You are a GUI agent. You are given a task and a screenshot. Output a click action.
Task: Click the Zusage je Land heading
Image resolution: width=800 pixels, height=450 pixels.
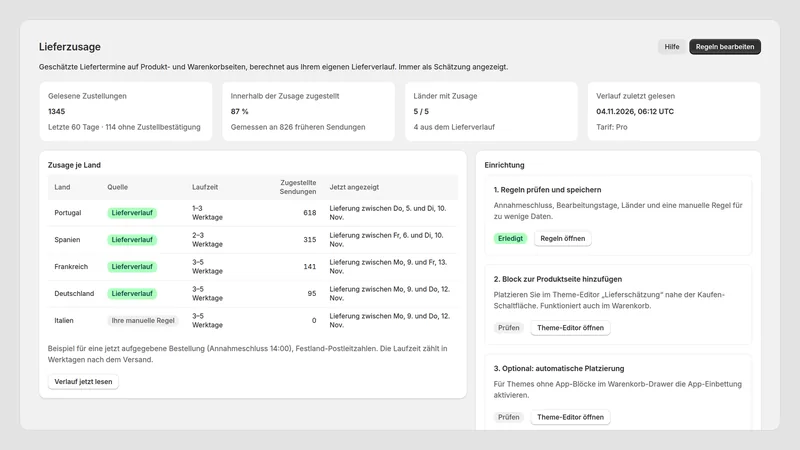pos(74,165)
